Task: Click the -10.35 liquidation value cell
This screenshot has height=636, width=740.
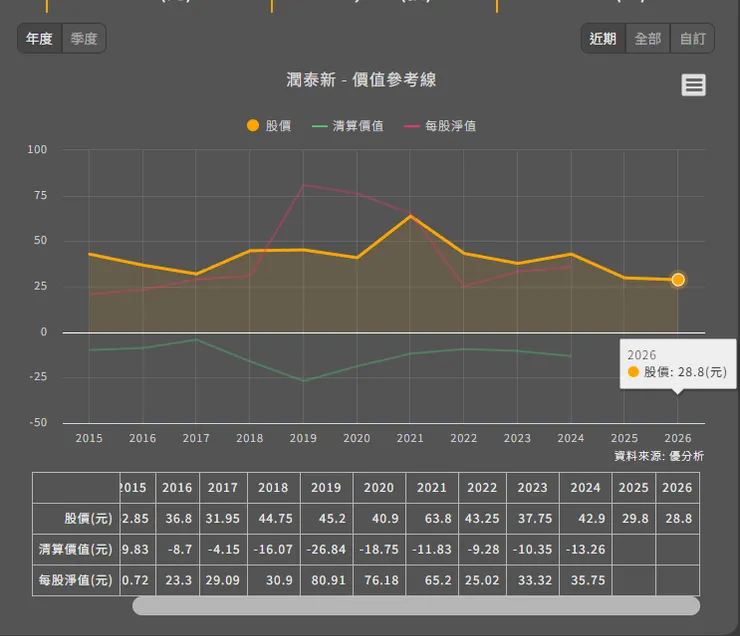Action: point(533,549)
